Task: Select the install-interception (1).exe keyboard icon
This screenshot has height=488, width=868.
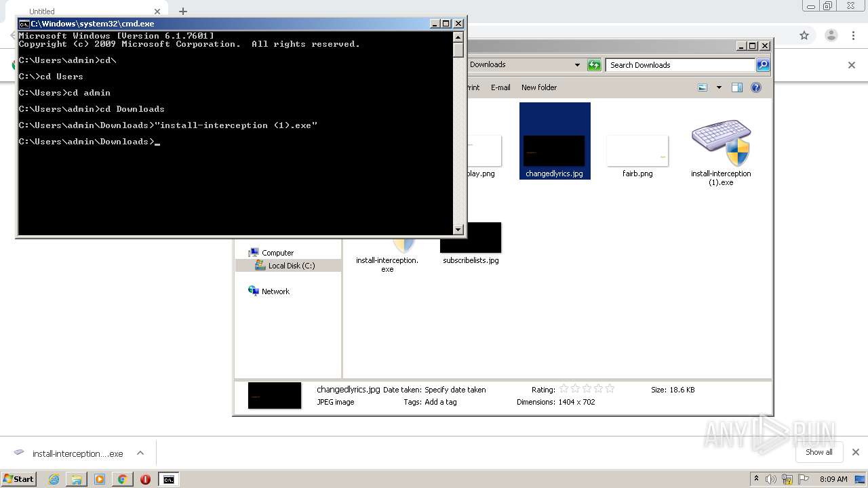Action: tap(721, 143)
